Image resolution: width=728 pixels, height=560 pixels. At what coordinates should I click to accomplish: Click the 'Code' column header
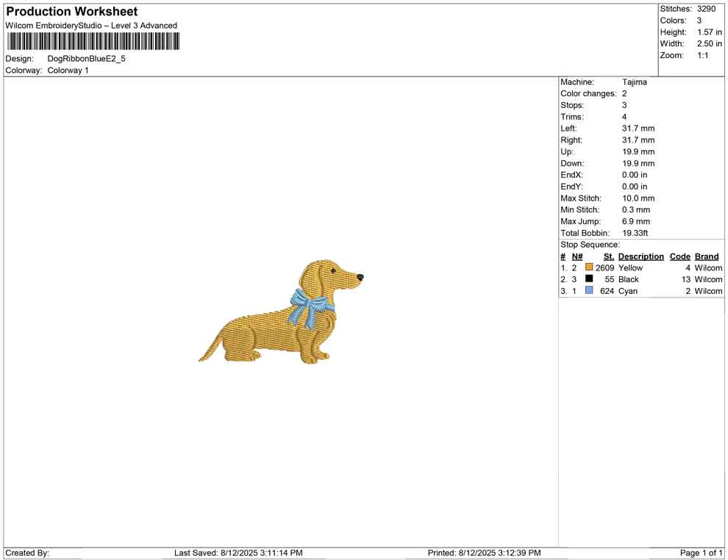[x=680, y=256]
